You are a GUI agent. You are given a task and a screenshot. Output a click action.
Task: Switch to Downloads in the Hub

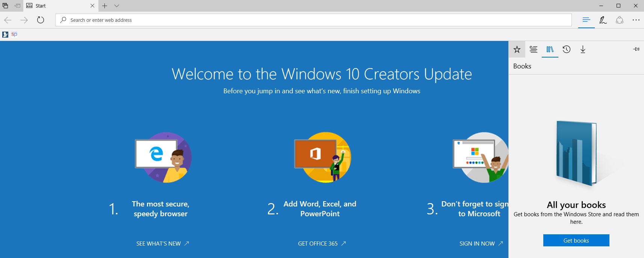point(583,49)
